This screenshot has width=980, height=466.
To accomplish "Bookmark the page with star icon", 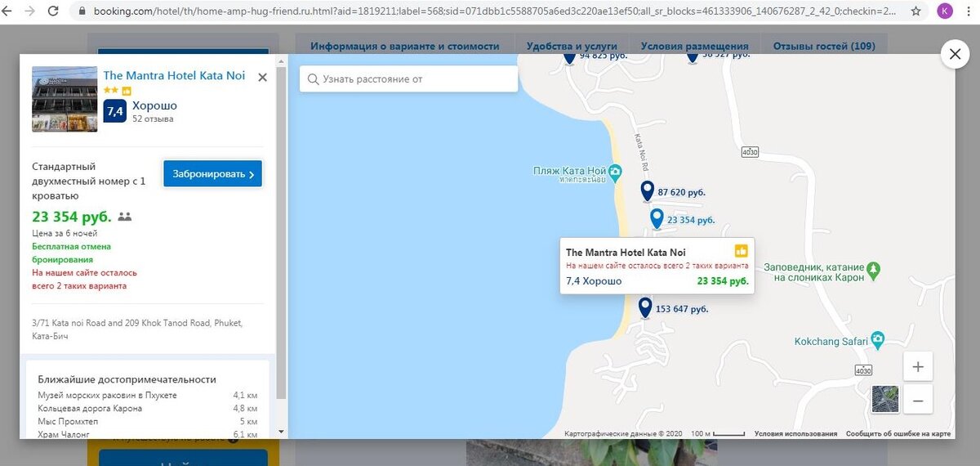I will 916,11.
